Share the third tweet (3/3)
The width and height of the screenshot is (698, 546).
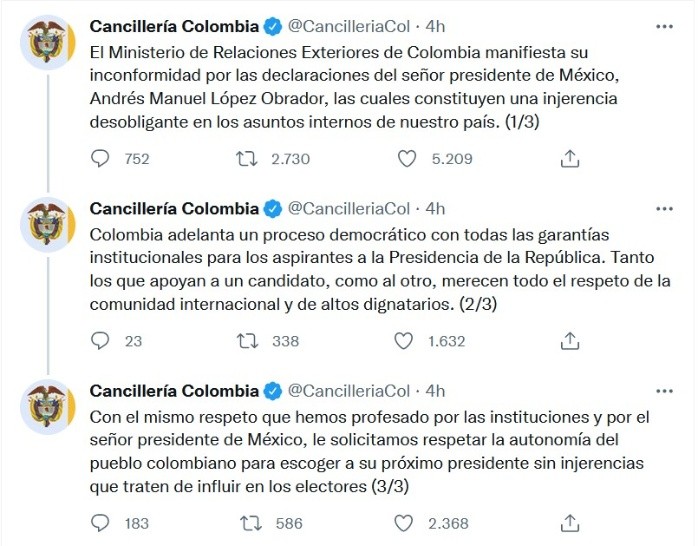[569, 523]
